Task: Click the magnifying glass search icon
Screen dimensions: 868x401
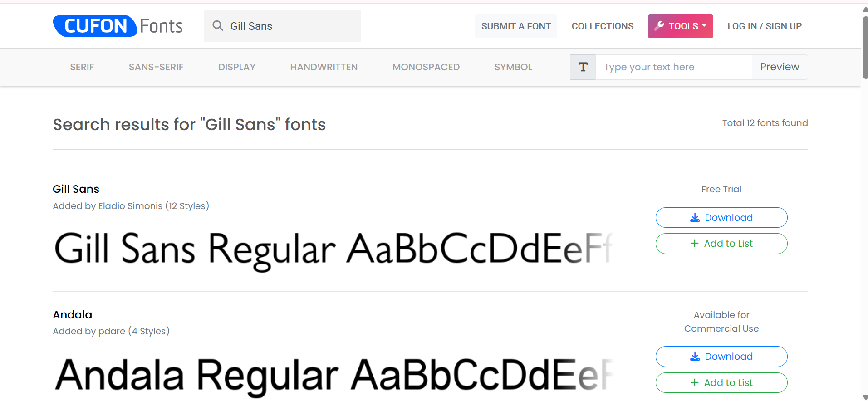Action: [x=218, y=26]
